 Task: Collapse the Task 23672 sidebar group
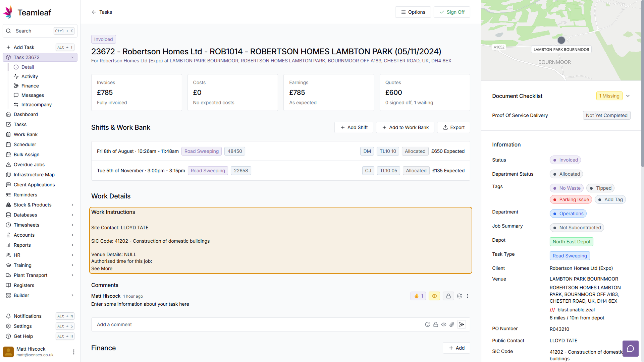[72, 57]
